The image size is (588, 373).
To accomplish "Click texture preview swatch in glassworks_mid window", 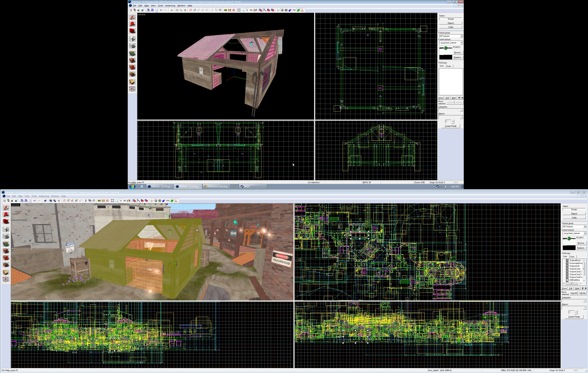I will [x=446, y=53].
